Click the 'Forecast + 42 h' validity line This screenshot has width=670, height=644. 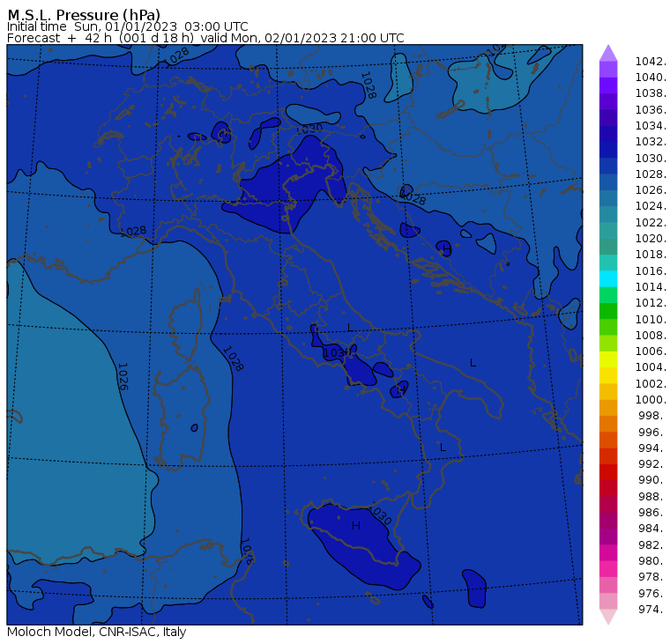click(205, 38)
